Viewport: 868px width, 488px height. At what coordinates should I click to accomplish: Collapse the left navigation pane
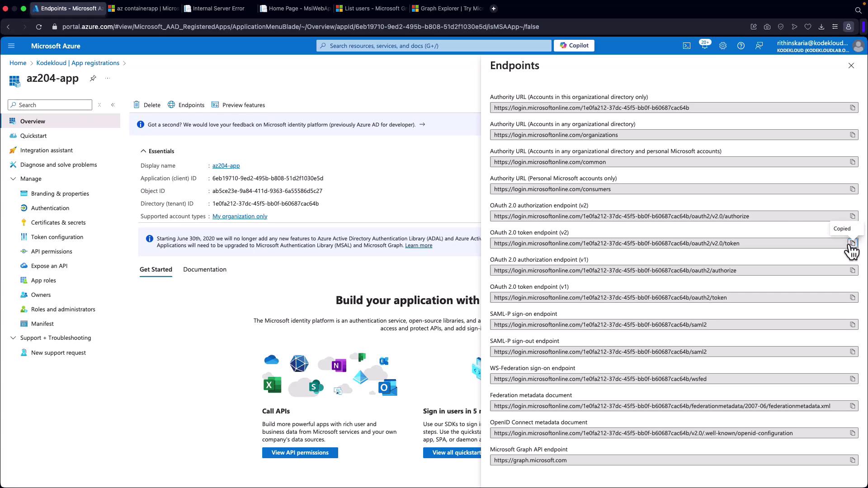113,105
